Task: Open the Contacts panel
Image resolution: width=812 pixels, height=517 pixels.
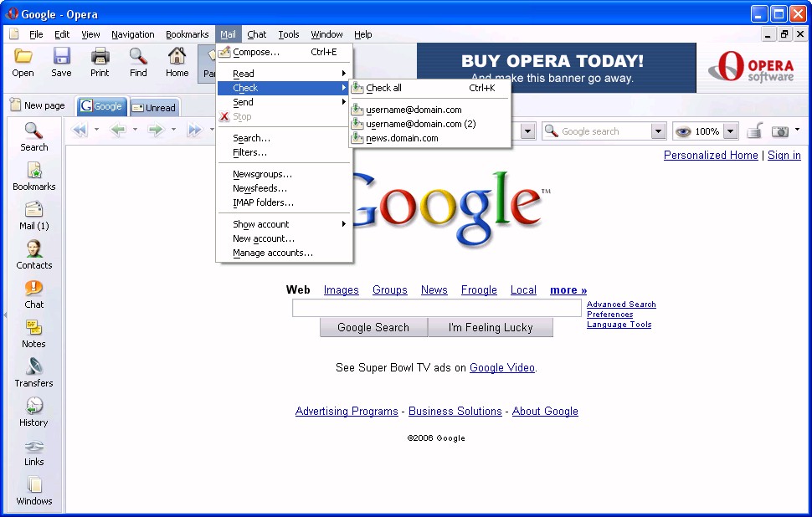Action: 34,254
